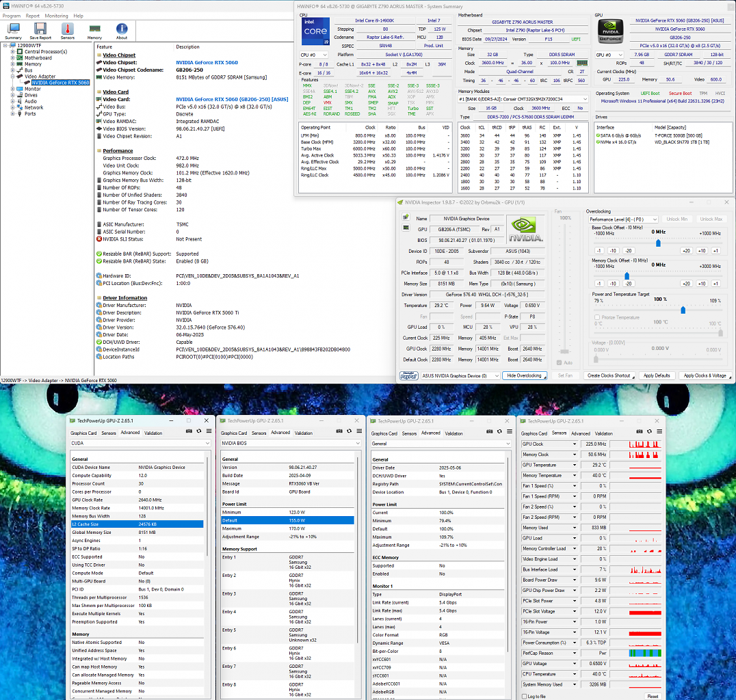Open the Performance Level [4] - (P0) dropdown
The width and height of the screenshot is (736, 700).
(x=623, y=219)
